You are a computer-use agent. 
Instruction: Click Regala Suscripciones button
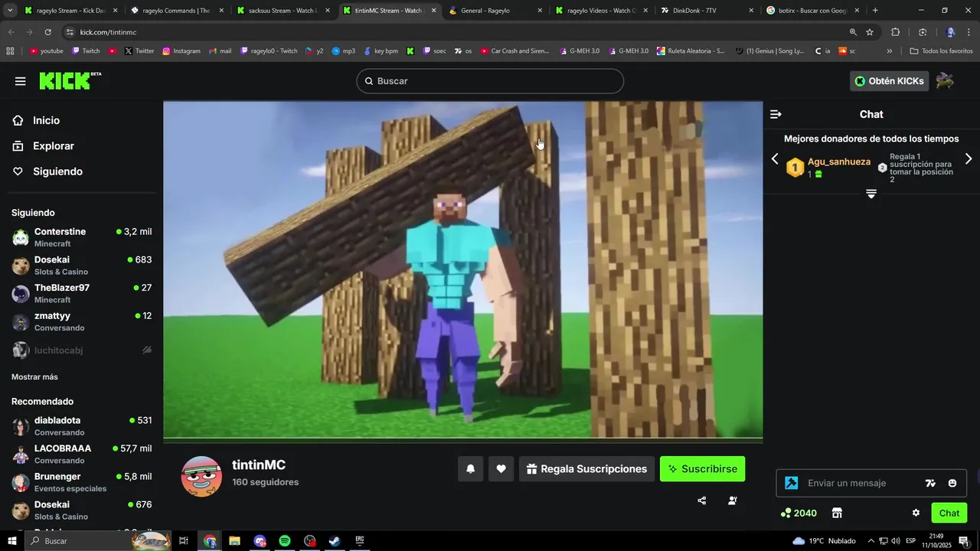click(x=586, y=469)
